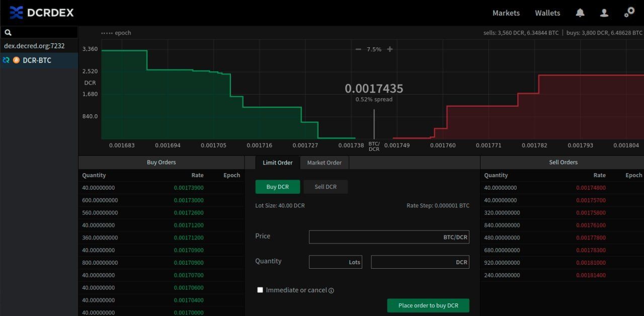Select buy order at rate 0.00170700
The height and width of the screenshot is (316, 644).
[161, 275]
